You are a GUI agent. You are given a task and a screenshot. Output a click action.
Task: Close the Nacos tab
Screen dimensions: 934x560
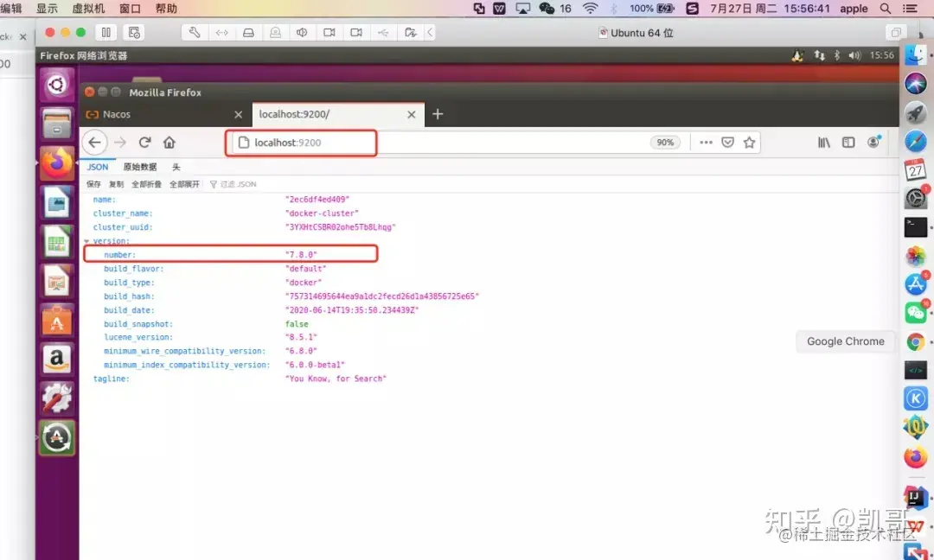tap(239, 114)
